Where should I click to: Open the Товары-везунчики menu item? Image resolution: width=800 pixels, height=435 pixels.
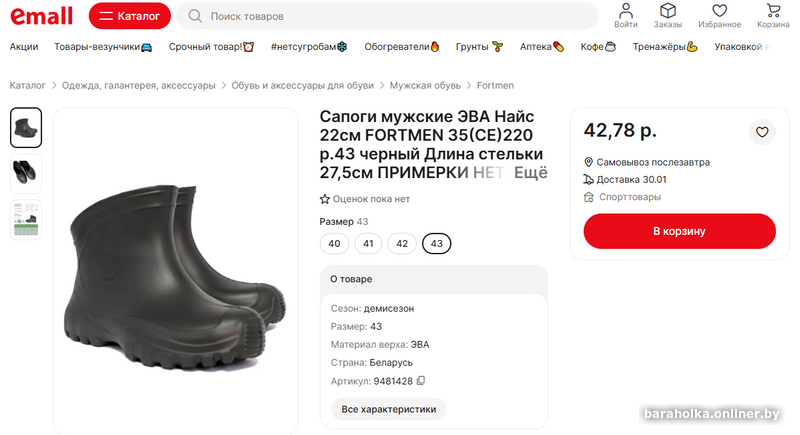click(103, 47)
